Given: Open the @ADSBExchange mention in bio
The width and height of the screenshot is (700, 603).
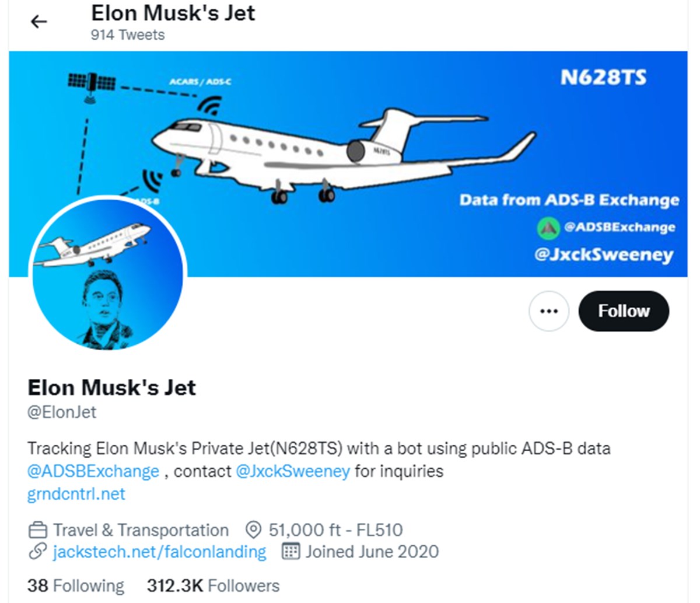Looking at the screenshot, I should click(x=93, y=471).
